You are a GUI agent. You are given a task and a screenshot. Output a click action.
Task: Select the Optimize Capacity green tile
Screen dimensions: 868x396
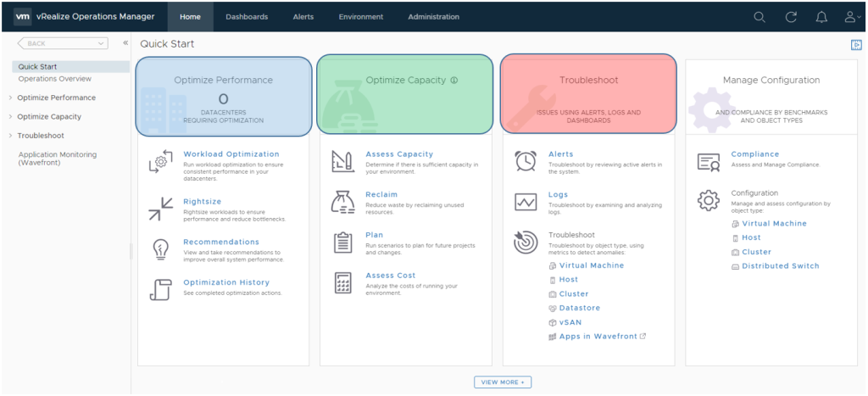[x=404, y=94]
